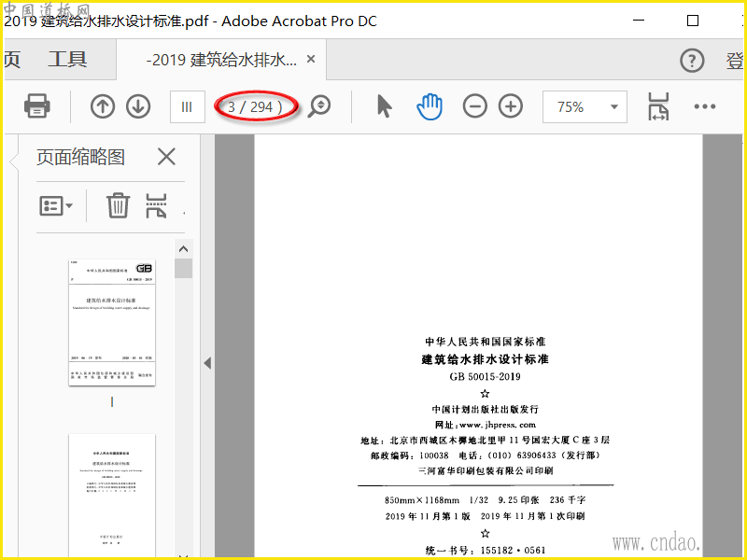Select the second page thumbnail
The height and width of the screenshot is (560, 747).
(112, 496)
